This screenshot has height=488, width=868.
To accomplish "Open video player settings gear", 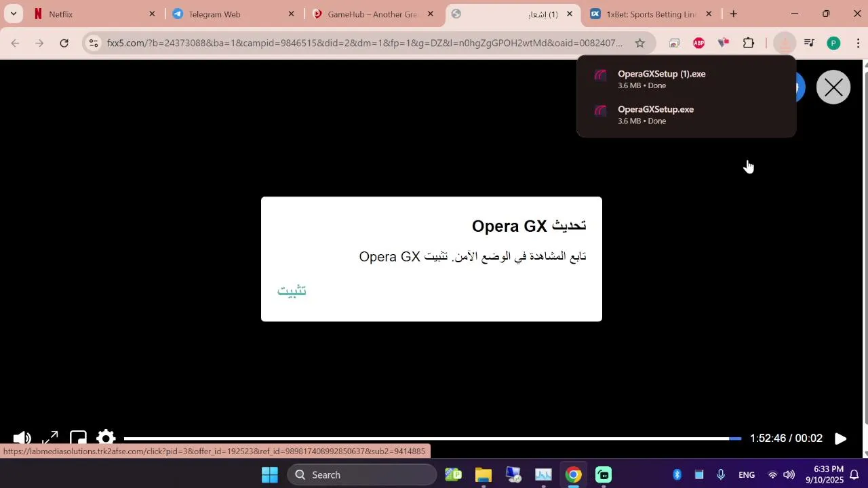I will (106, 439).
